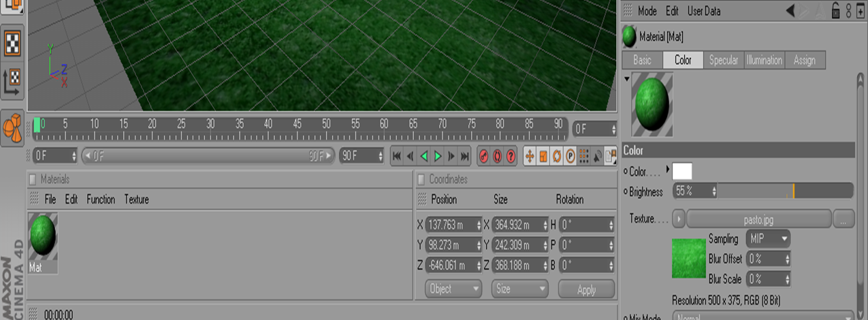The image size is (868, 320).
Task: Open new Attribute Manager with plus icon
Action: click(x=861, y=11)
